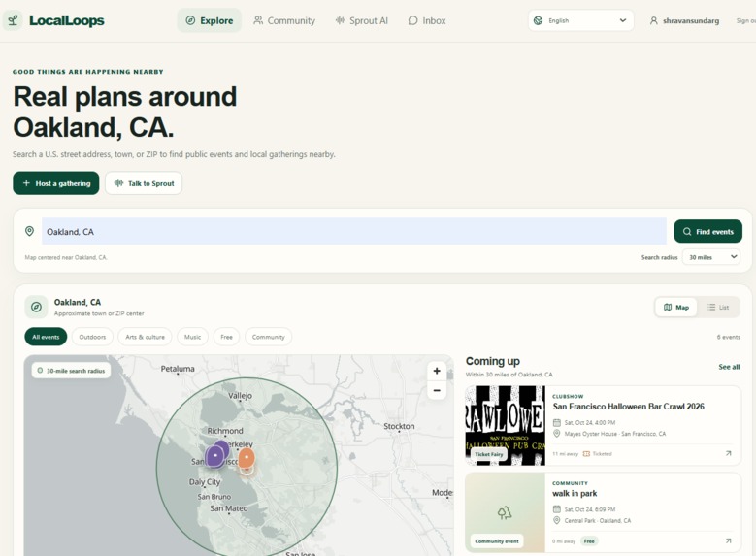Open the Inbox tab
Image resolution: width=756 pixels, height=556 pixels.
coord(427,20)
